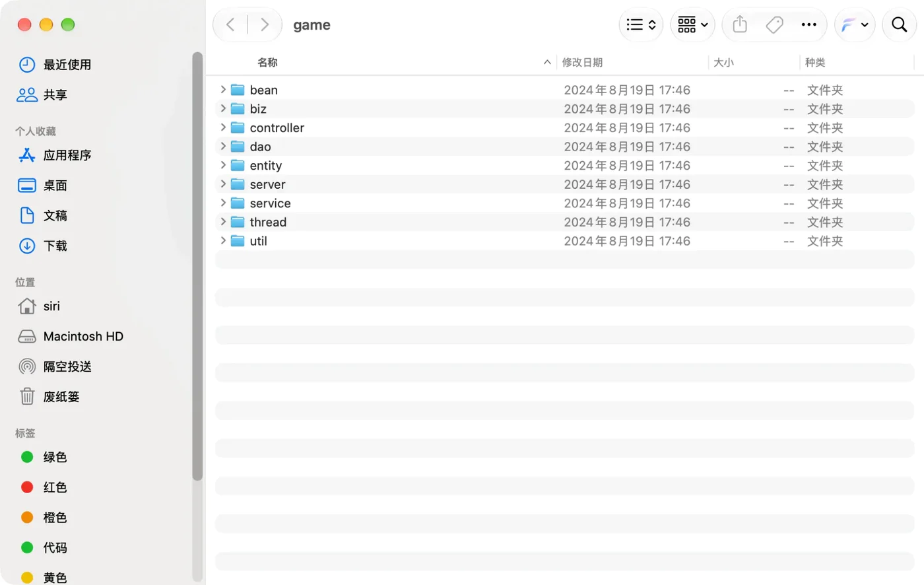Open the list view options selector
924x585 pixels.
(x=641, y=25)
